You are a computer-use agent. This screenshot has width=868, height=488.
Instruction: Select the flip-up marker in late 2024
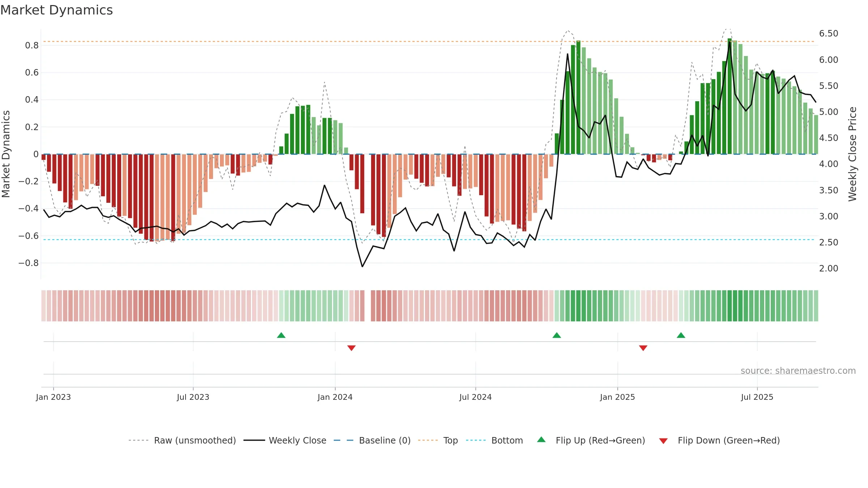click(557, 335)
